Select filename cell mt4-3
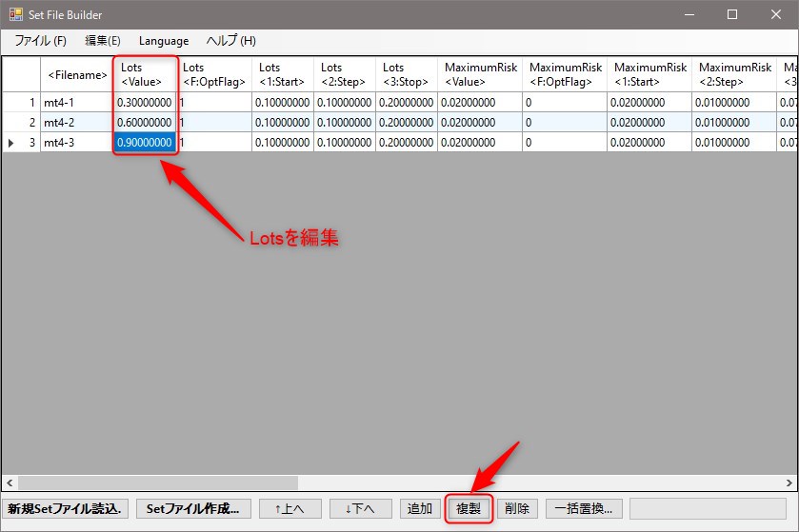 click(76, 143)
